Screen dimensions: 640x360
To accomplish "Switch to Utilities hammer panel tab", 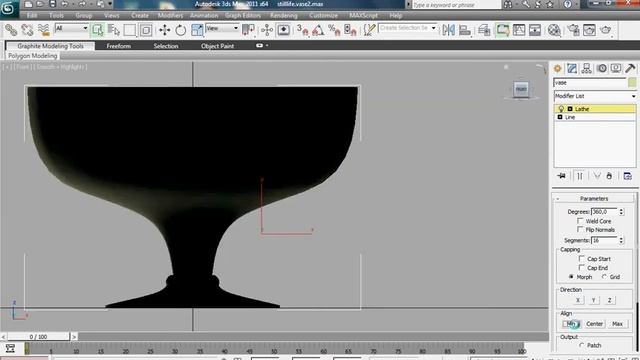I will (630, 69).
